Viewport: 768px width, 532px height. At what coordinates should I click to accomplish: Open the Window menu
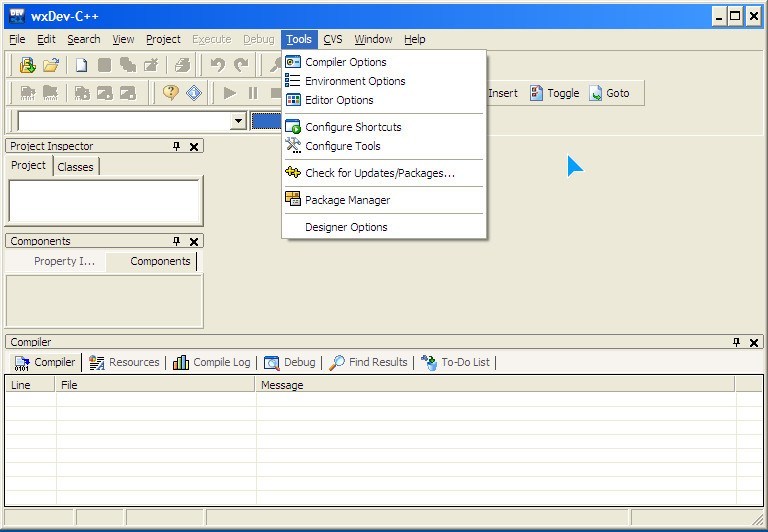(373, 39)
